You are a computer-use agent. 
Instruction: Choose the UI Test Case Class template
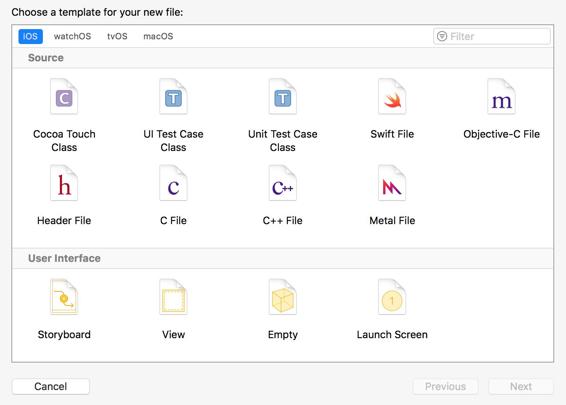tap(173, 97)
